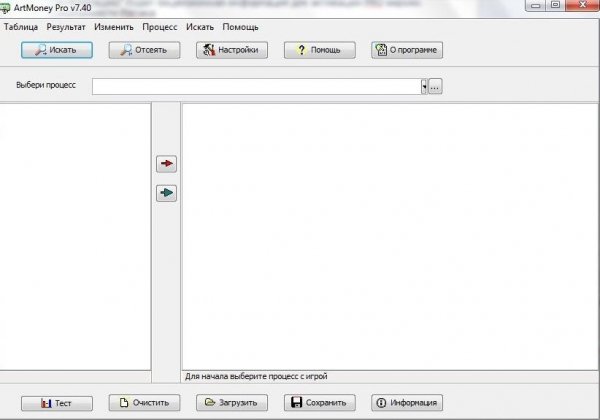This screenshot has height=420, width=600.
Task: Click the green arrow transfer-all button
Action: pos(166,193)
